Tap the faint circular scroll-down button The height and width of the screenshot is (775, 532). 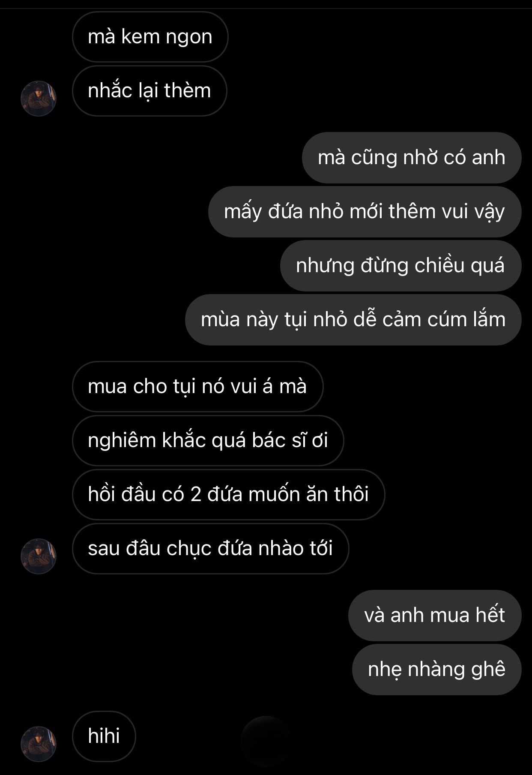tap(266, 741)
